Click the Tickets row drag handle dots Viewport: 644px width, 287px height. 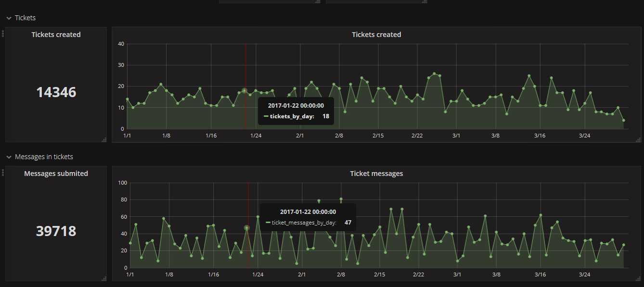click(x=3, y=34)
